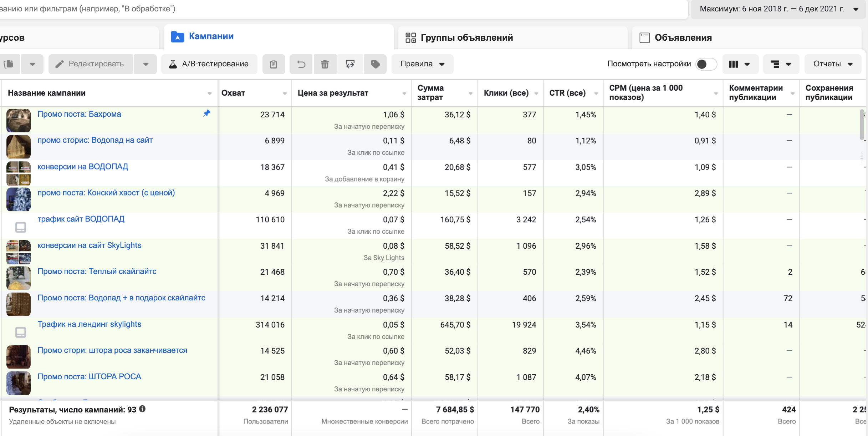Screen dimensions: 868x436
Task: Expand arrow beside Редактировать button
Action: pos(145,64)
